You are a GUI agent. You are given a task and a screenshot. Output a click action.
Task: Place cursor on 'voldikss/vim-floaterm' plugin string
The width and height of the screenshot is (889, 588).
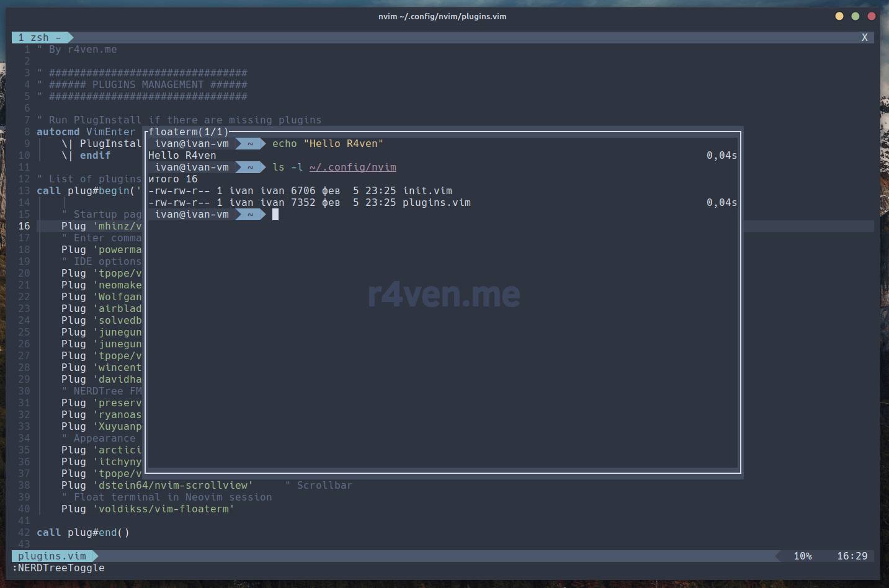click(x=163, y=509)
